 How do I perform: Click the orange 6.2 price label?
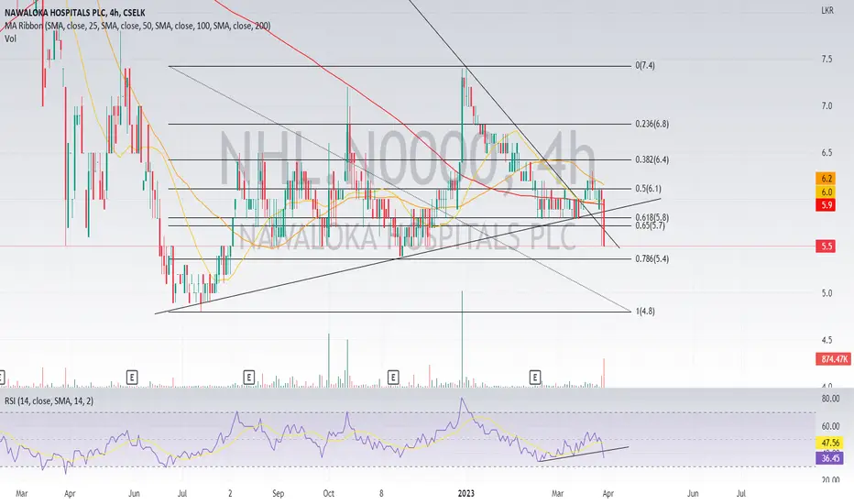(827, 179)
